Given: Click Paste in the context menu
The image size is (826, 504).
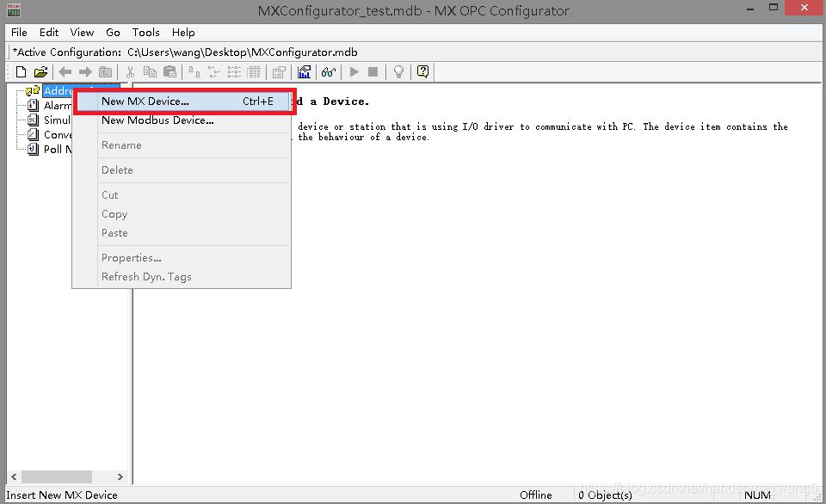Looking at the screenshot, I should pyautogui.click(x=182, y=233).
